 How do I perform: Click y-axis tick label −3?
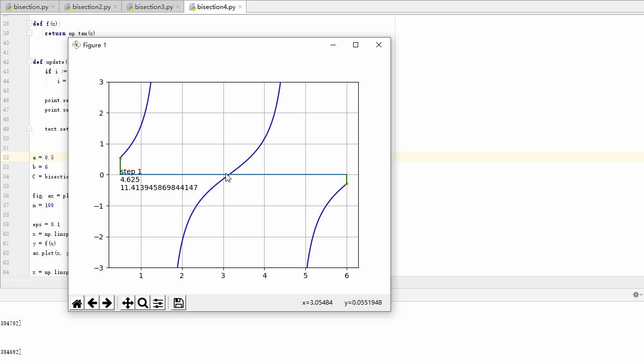99,268
